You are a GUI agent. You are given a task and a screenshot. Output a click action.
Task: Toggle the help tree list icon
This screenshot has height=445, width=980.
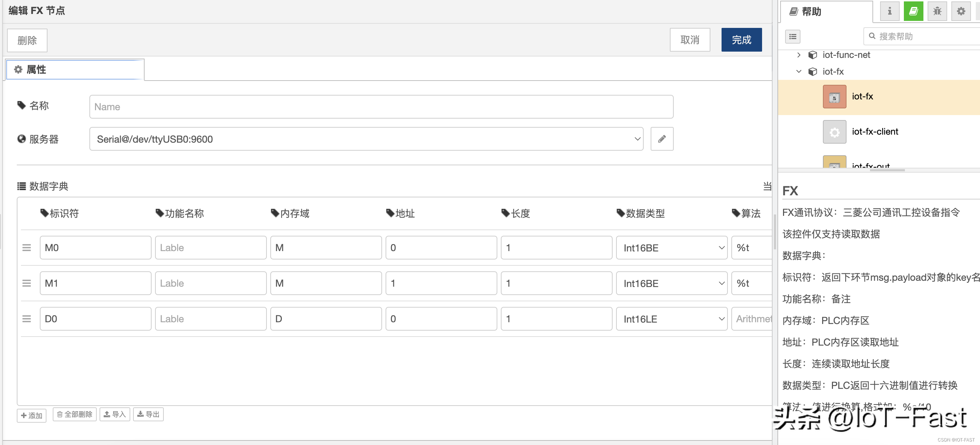tap(792, 37)
